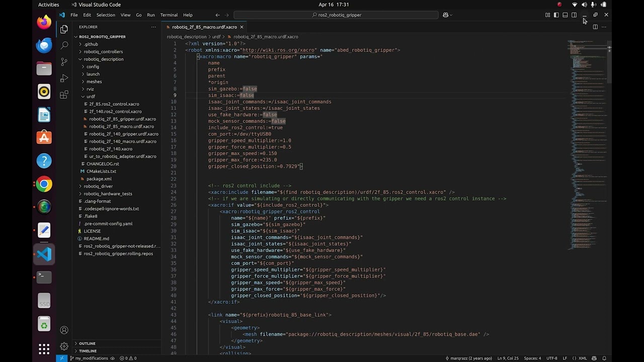
Task: Open the Source Control view
Action: point(64,62)
